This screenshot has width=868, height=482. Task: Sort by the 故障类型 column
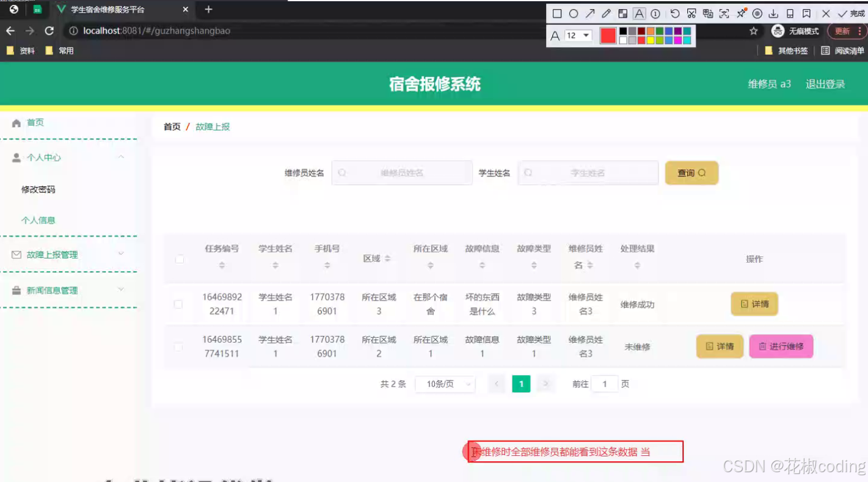pos(534,265)
